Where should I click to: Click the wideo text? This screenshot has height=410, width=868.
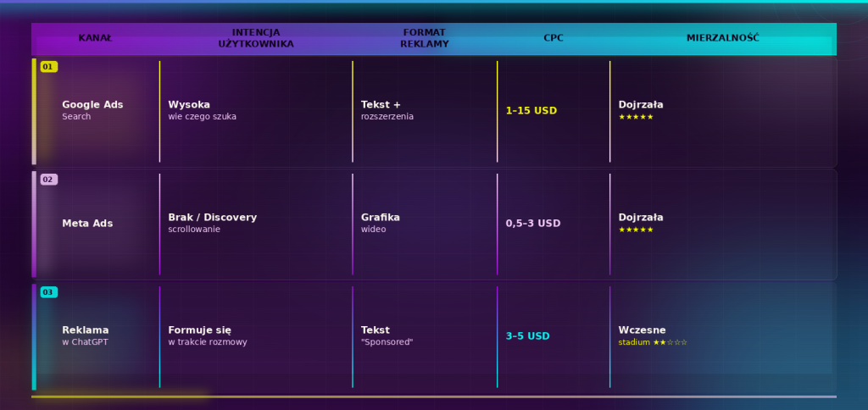pyautogui.click(x=374, y=230)
